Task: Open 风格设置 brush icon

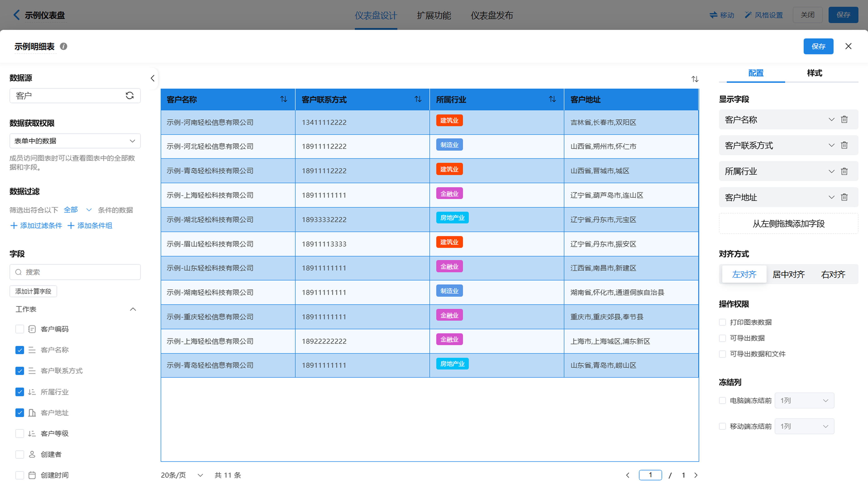Action: 748,15
